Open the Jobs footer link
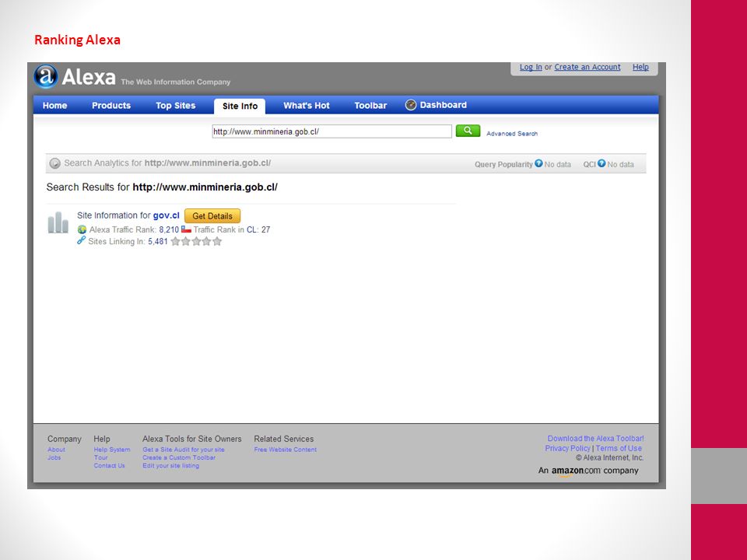The width and height of the screenshot is (747, 560). pos(54,457)
